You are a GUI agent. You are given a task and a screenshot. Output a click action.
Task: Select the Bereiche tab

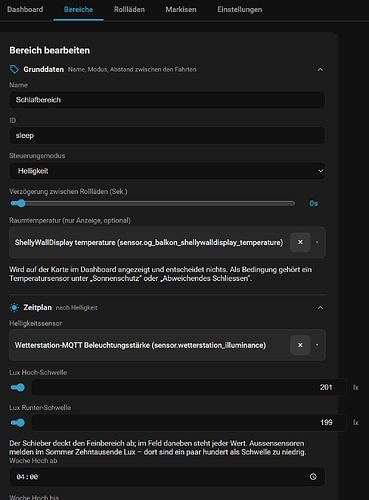[x=78, y=10]
